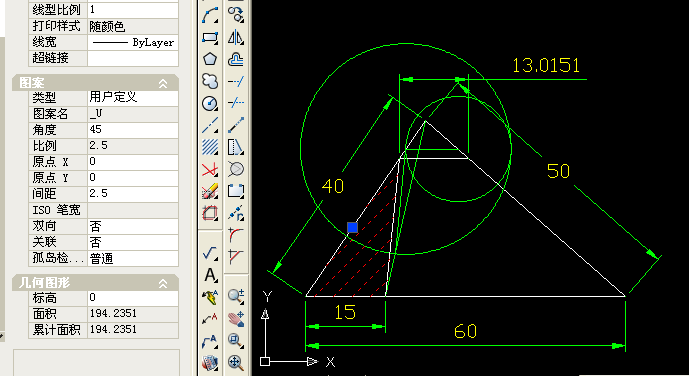Viewport: 689px width, 376px height.
Task: Edit the 原点 X value field
Action: (133, 162)
